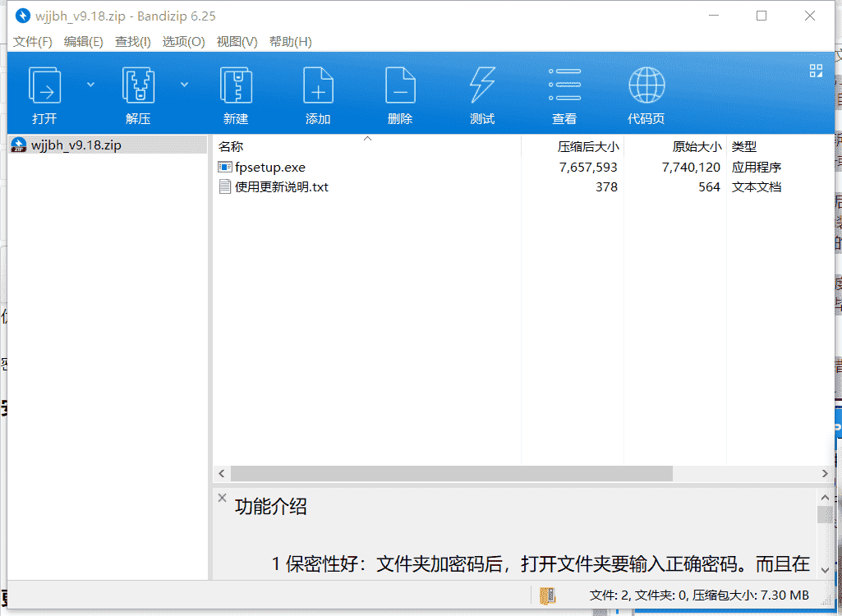The width and height of the screenshot is (842, 616).
Task: Click comment pane scroll down arrow
Action: (824, 570)
